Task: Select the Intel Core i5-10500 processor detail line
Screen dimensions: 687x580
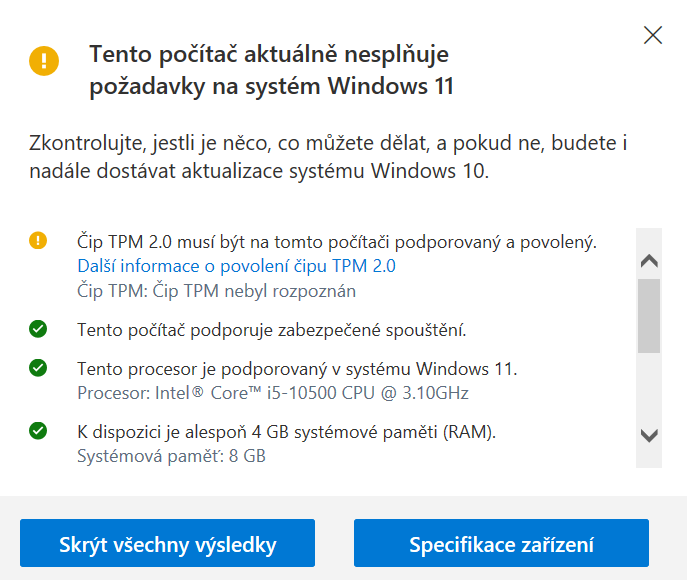Action: tap(273, 393)
